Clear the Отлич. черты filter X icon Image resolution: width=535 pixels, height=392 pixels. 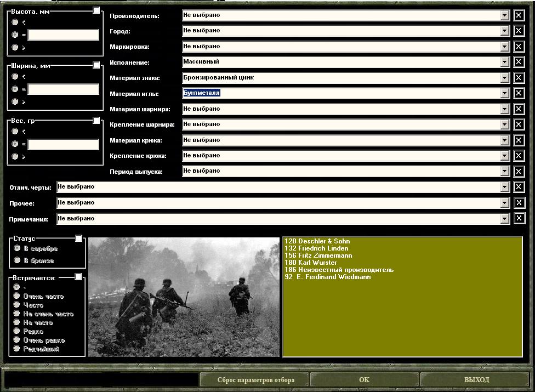(519, 188)
